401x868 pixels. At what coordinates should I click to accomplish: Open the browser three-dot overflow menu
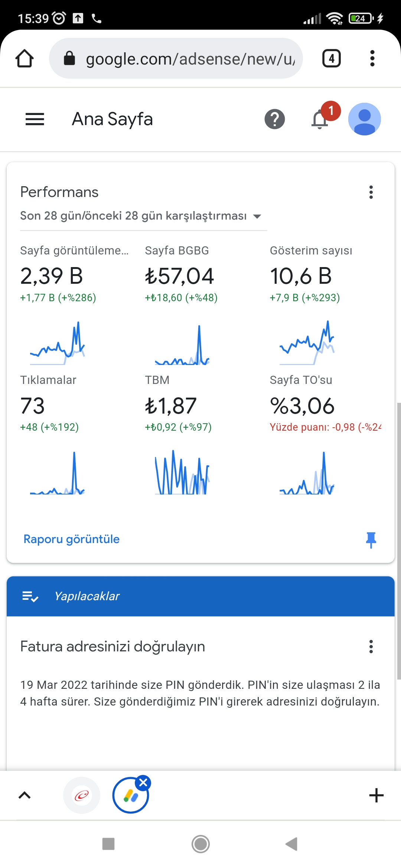[372, 58]
